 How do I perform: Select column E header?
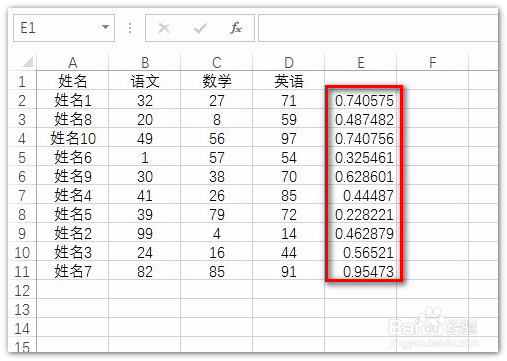[x=360, y=62]
